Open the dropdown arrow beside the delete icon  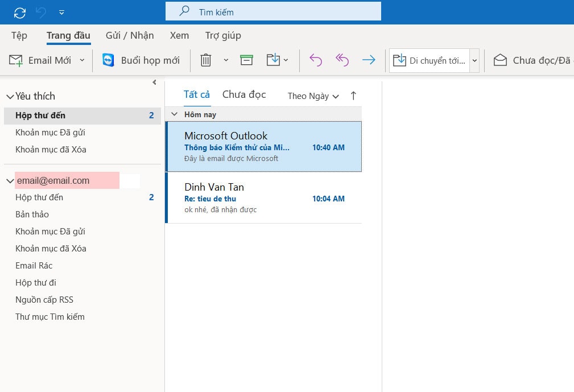click(226, 60)
